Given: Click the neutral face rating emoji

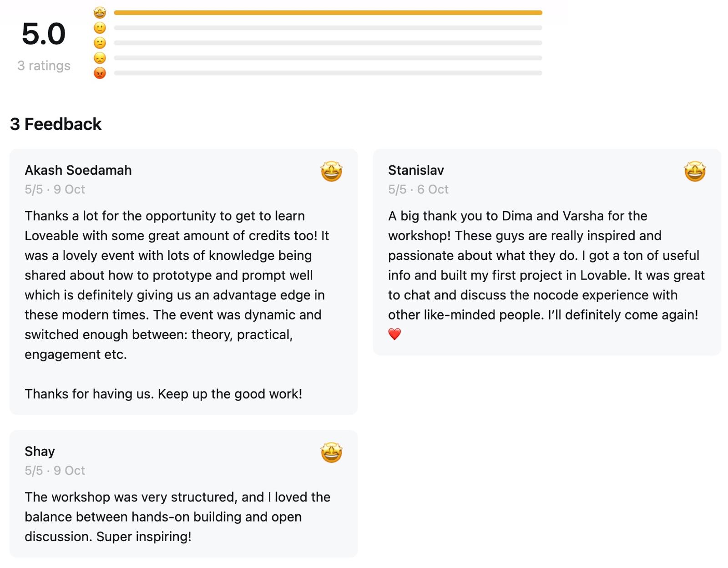Looking at the screenshot, I should tap(100, 43).
